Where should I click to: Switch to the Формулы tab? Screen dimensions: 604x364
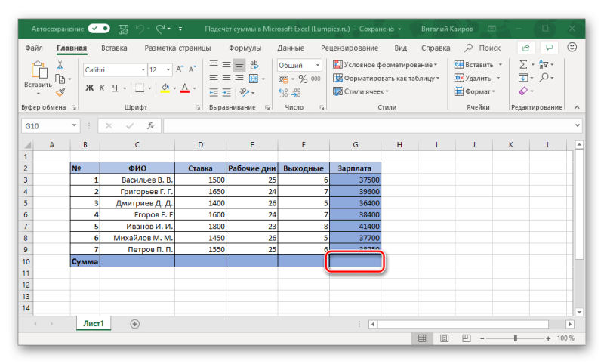pyautogui.click(x=245, y=48)
